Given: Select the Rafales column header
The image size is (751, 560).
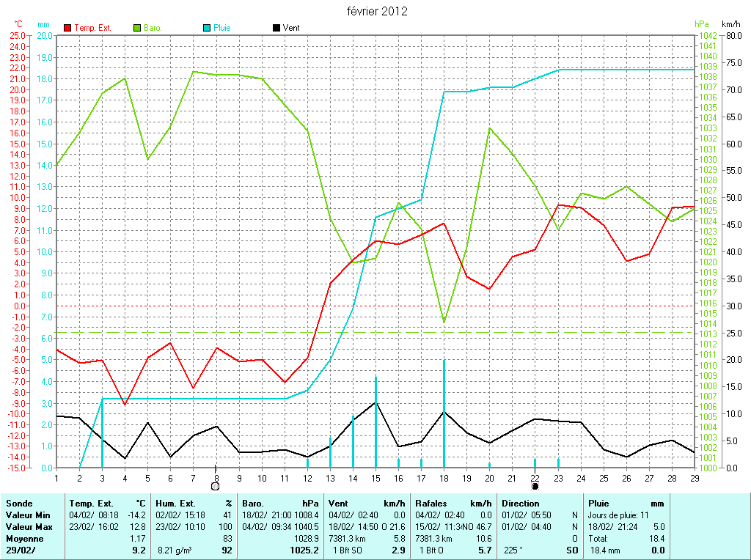Looking at the screenshot, I should [x=432, y=504].
